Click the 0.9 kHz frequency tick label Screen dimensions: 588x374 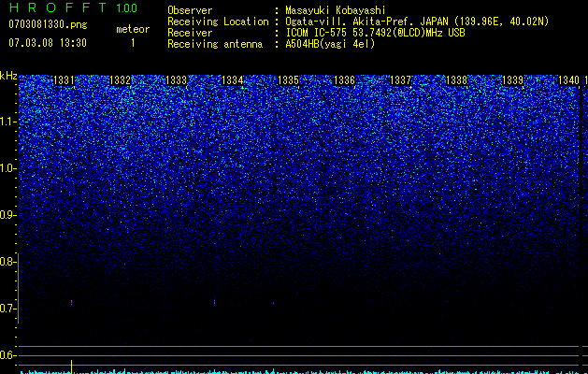tap(7, 215)
